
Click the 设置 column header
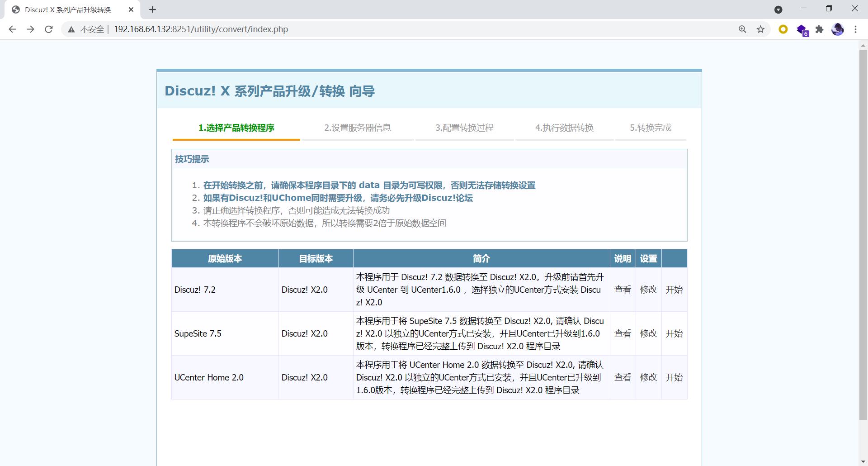point(648,259)
